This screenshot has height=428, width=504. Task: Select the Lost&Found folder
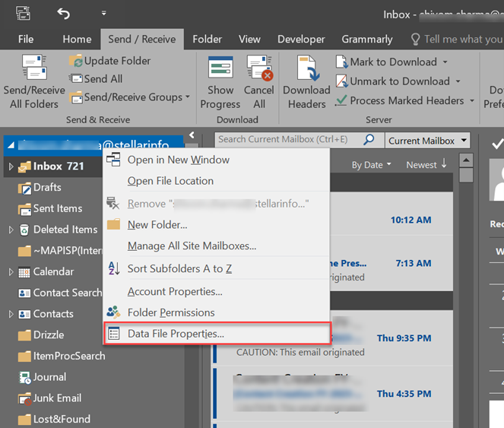[x=54, y=419]
